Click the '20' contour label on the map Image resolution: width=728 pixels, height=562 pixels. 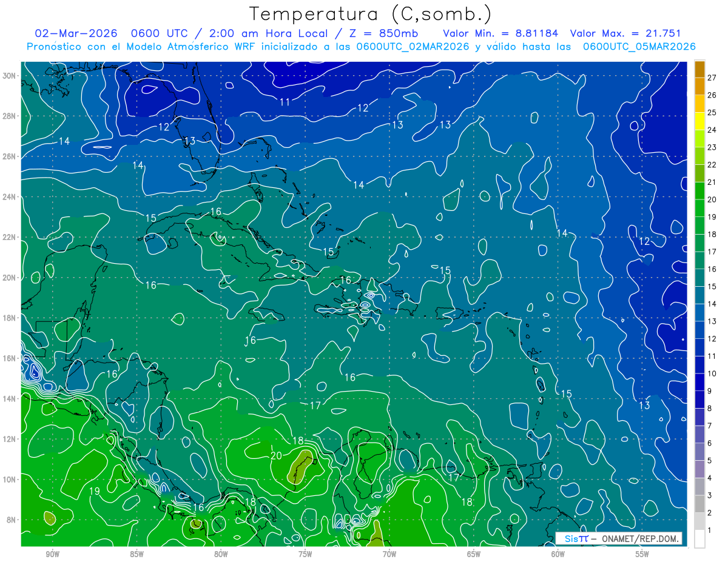click(276, 456)
